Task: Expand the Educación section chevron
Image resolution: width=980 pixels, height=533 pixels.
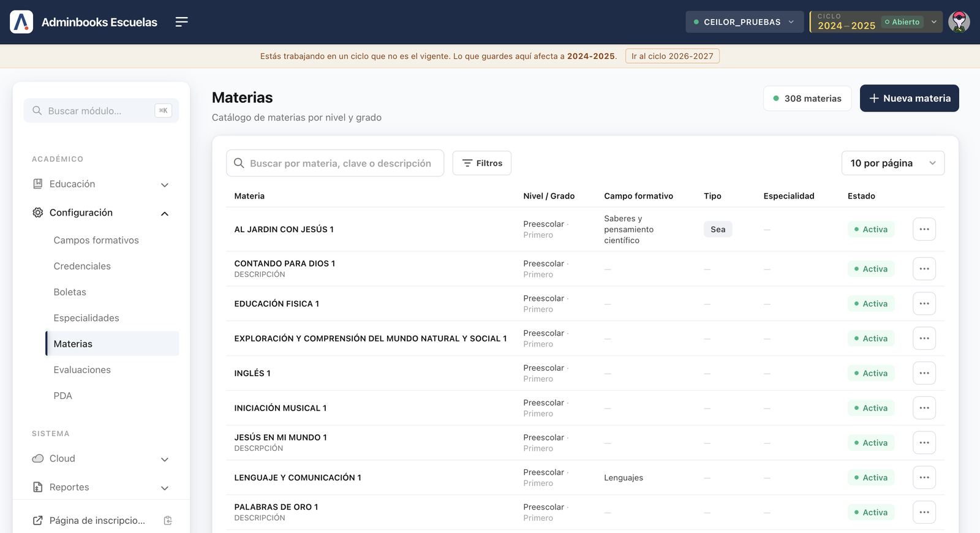Action: click(x=165, y=184)
